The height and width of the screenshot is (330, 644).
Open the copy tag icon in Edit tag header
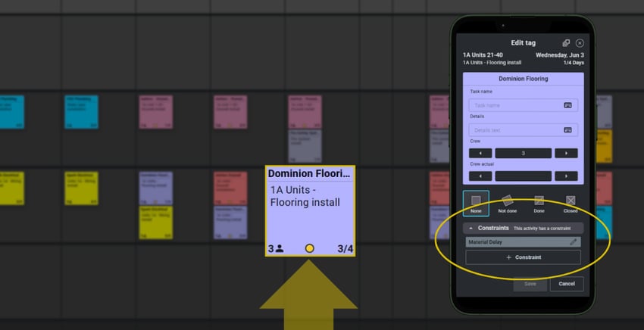(566, 43)
